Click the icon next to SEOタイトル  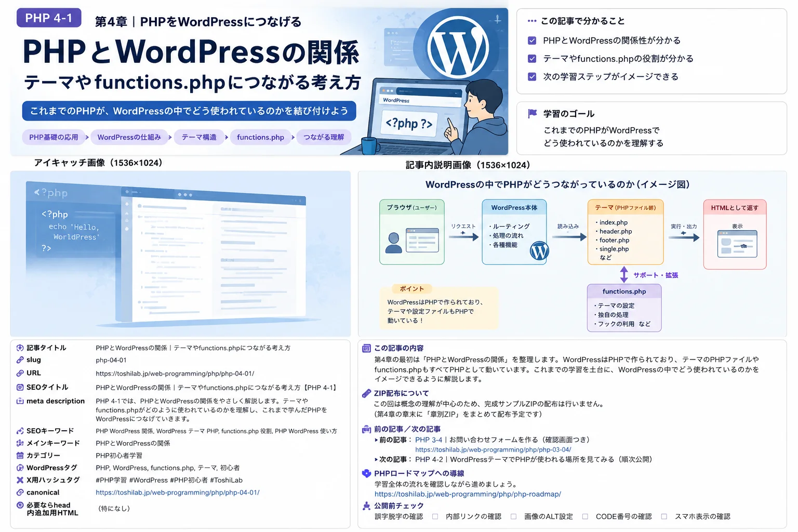20,387
